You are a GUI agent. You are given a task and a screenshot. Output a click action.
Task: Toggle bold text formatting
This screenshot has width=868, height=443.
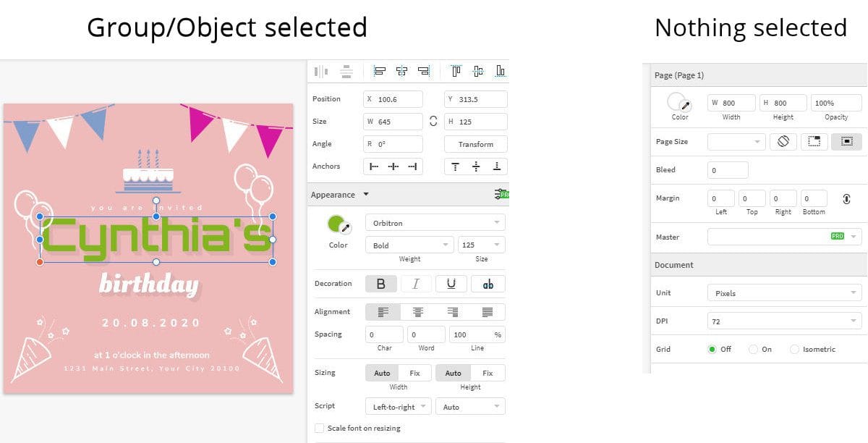pyautogui.click(x=381, y=283)
